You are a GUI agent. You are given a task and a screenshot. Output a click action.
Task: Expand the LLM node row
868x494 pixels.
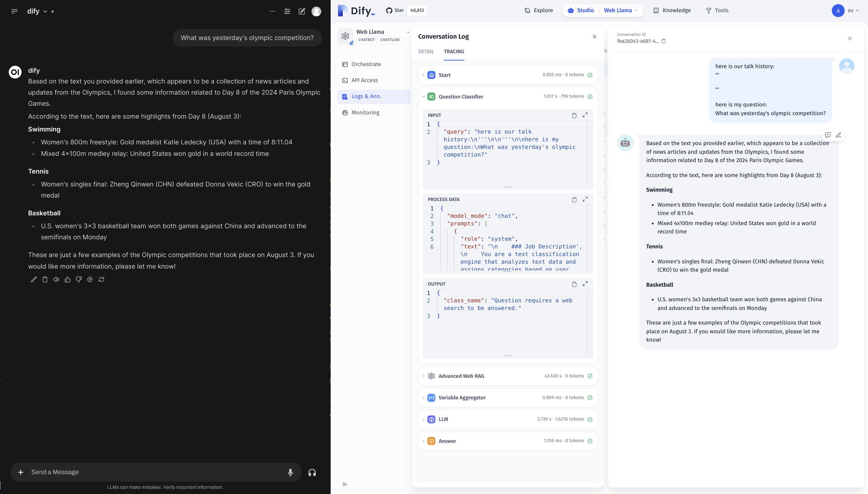[x=508, y=419]
